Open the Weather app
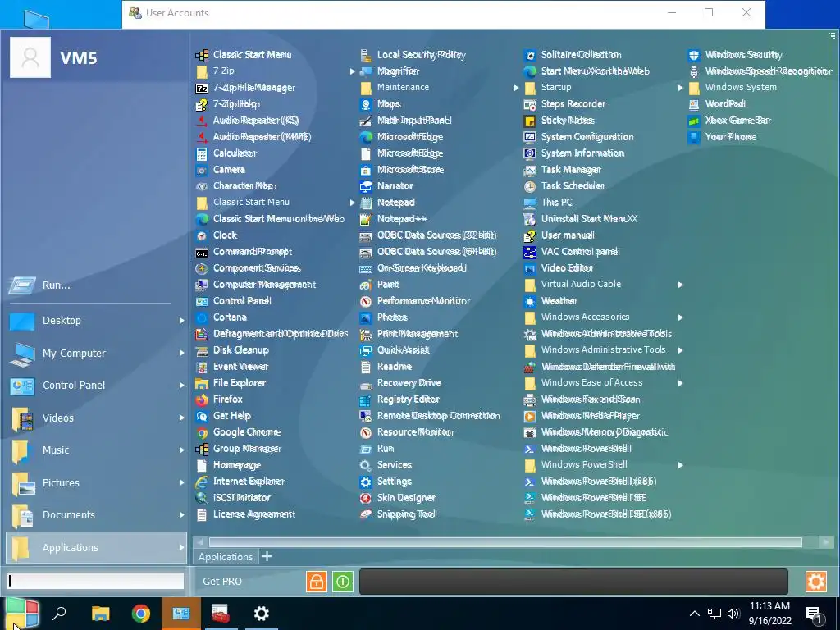Screen dimensions: 840x630 click(550, 301)
